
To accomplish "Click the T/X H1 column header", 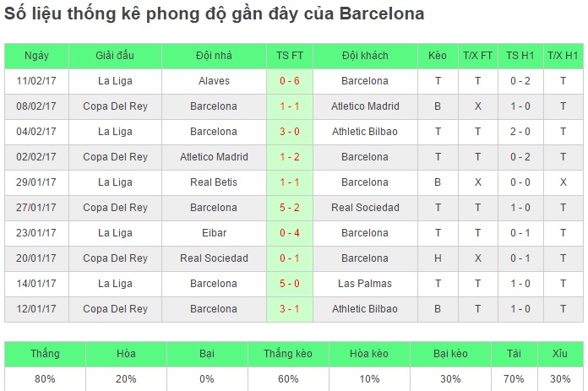I will [x=563, y=56].
